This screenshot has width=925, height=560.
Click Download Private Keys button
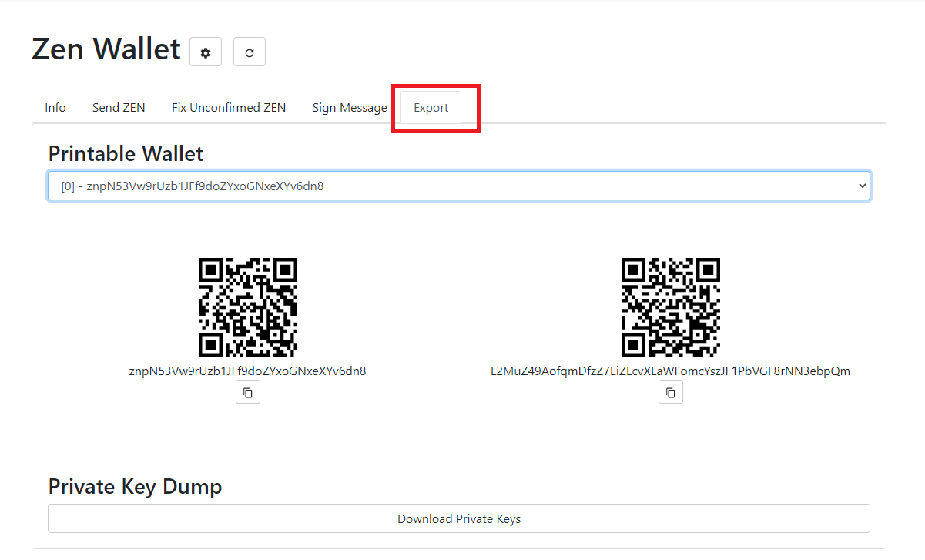pyautogui.click(x=459, y=518)
